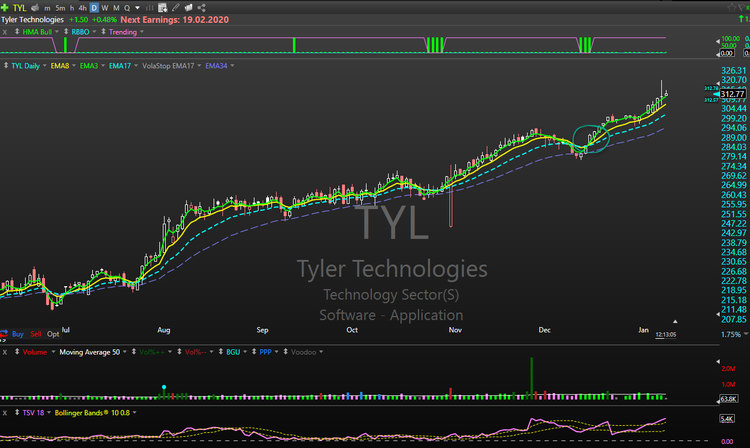This screenshot has height=448, width=750.
Task: Click the reorder handle beside BGU
Action: [221, 351]
